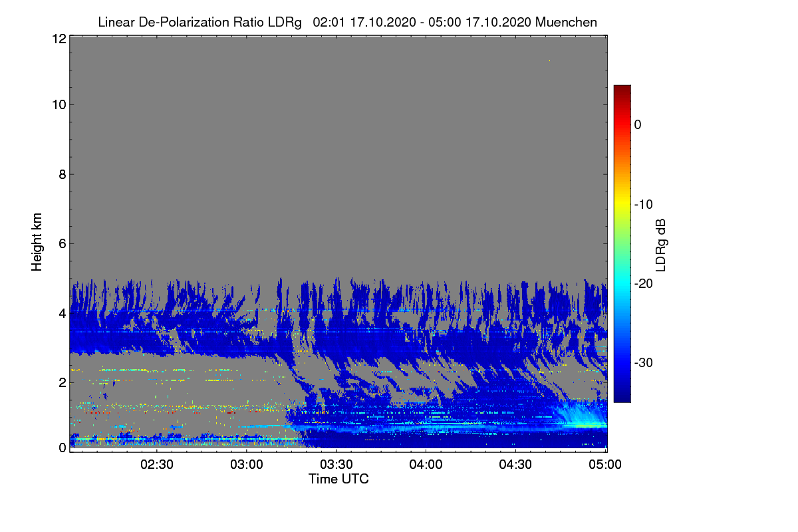Viewport: 798px width, 532px height.
Task: Click the plot title 'Linear De-Polarization Ratio LDRg'
Action: [199, 22]
